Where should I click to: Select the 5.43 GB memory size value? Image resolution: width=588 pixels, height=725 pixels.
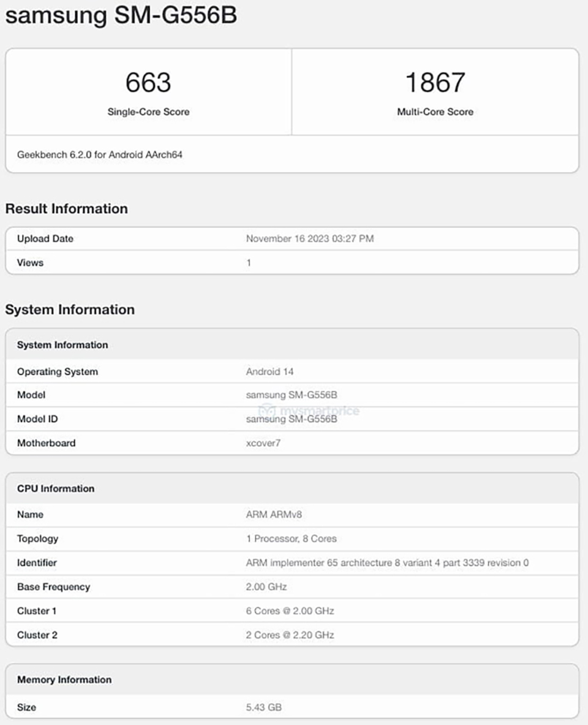[x=263, y=707]
